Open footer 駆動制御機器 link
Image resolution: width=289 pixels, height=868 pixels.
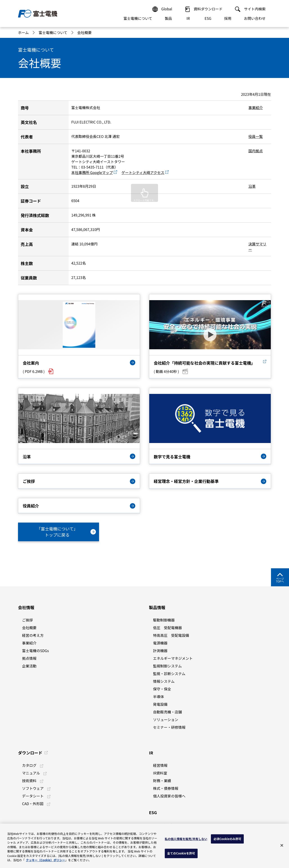pos(164,620)
